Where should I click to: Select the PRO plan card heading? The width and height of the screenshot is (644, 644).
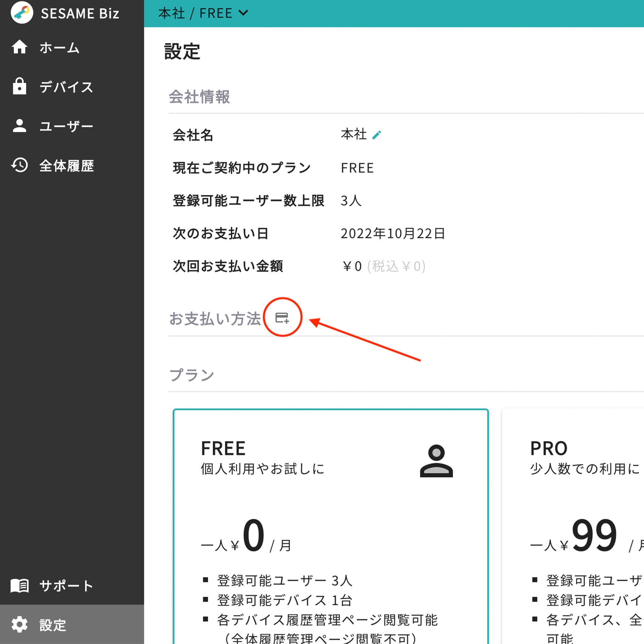click(x=549, y=449)
